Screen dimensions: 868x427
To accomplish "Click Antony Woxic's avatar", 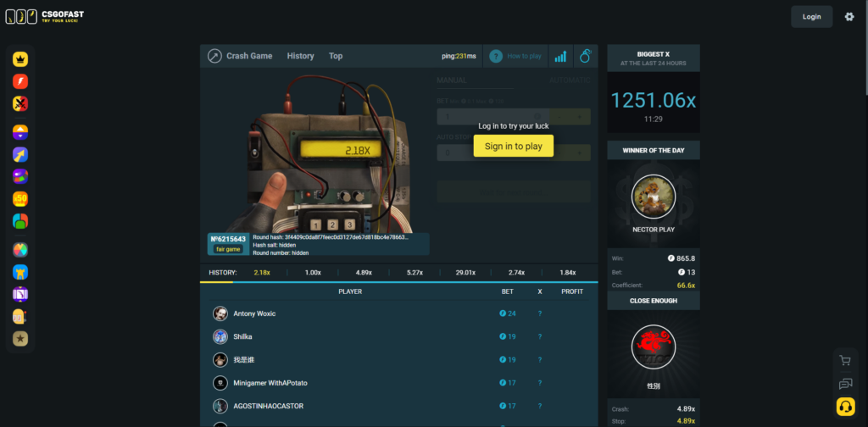I will pyautogui.click(x=220, y=313).
